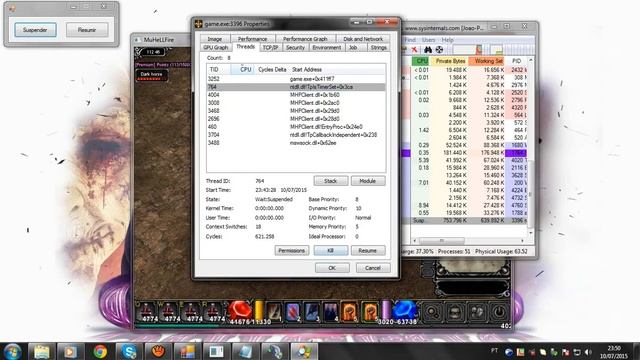This screenshot has width=640, height=360.
Task: Confirm with the OK button
Action: pyautogui.click(x=332, y=268)
